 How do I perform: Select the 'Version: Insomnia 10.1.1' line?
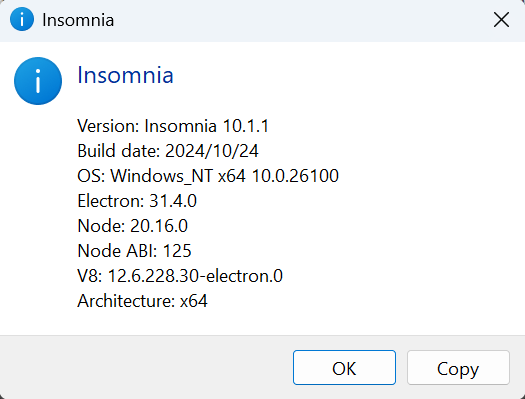coord(173,126)
